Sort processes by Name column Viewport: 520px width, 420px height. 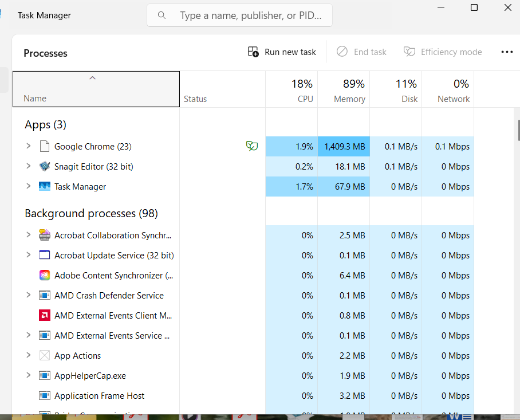[96, 89]
